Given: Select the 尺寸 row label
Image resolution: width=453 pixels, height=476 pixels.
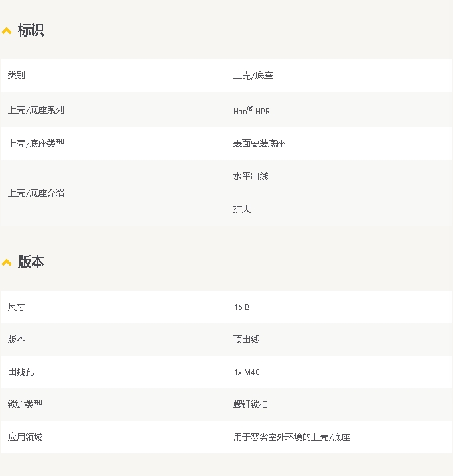Looking at the screenshot, I should pyautogui.click(x=17, y=307).
